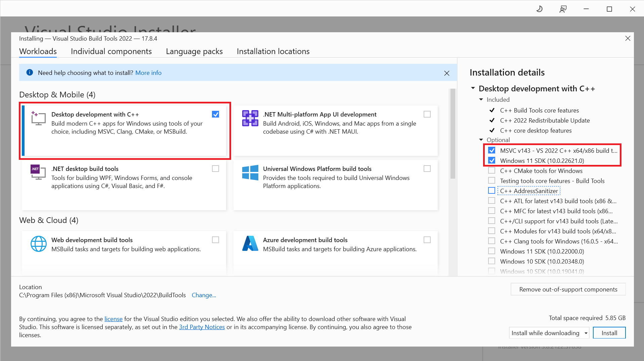Select C++ Build Tools core features row

click(x=539, y=110)
